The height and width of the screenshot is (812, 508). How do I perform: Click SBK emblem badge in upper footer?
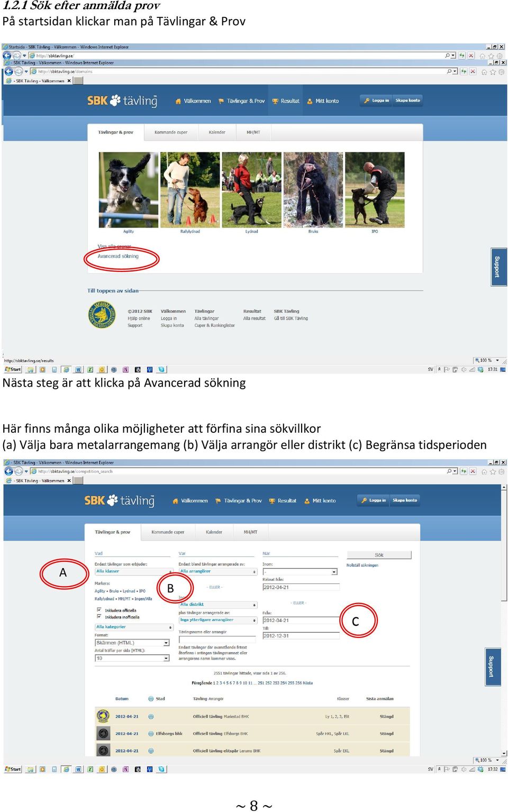(x=102, y=315)
